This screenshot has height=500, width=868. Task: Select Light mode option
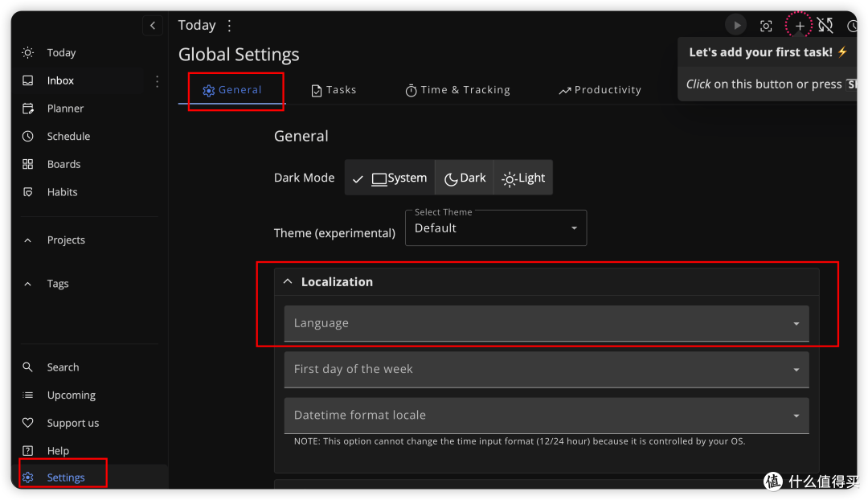tap(523, 178)
